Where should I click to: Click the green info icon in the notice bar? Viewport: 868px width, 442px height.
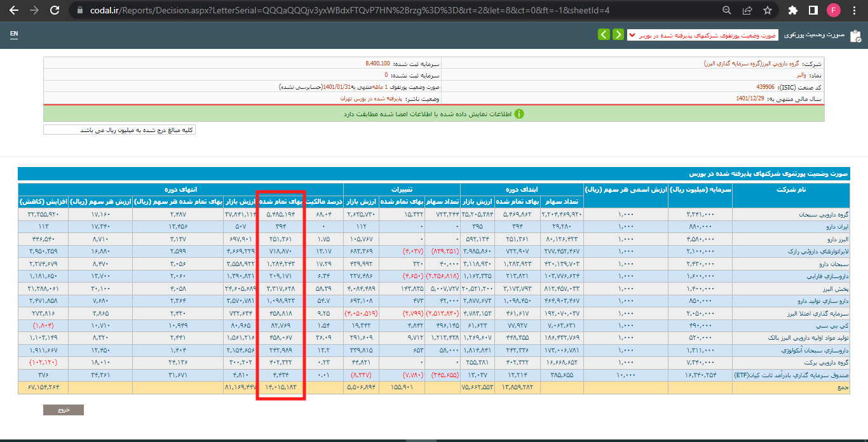519,114
